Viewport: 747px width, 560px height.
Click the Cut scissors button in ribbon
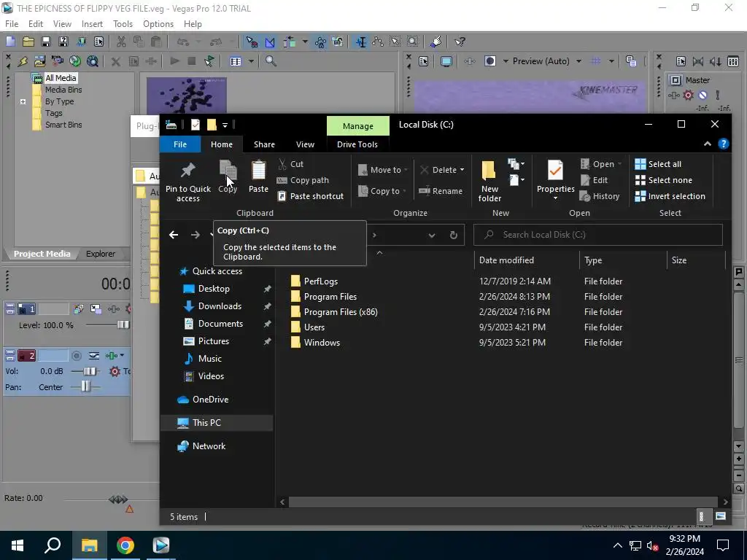coord(290,164)
